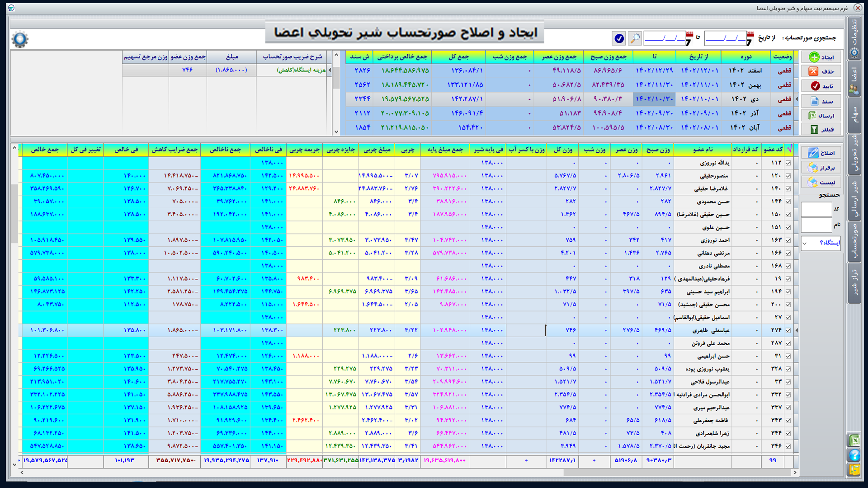The image size is (868, 488).
Task: Toggle checkbox for member 274 عباسعلی طاهری
Action: (x=788, y=330)
